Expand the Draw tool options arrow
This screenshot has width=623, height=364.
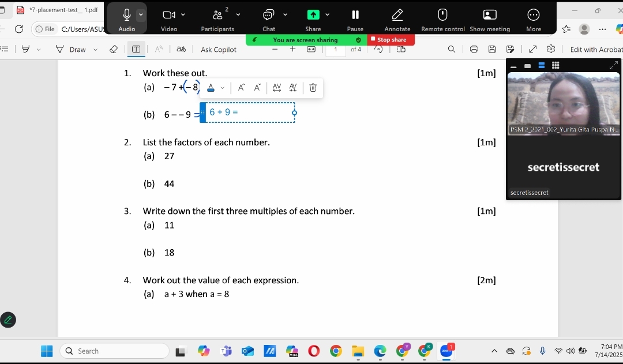click(x=95, y=50)
